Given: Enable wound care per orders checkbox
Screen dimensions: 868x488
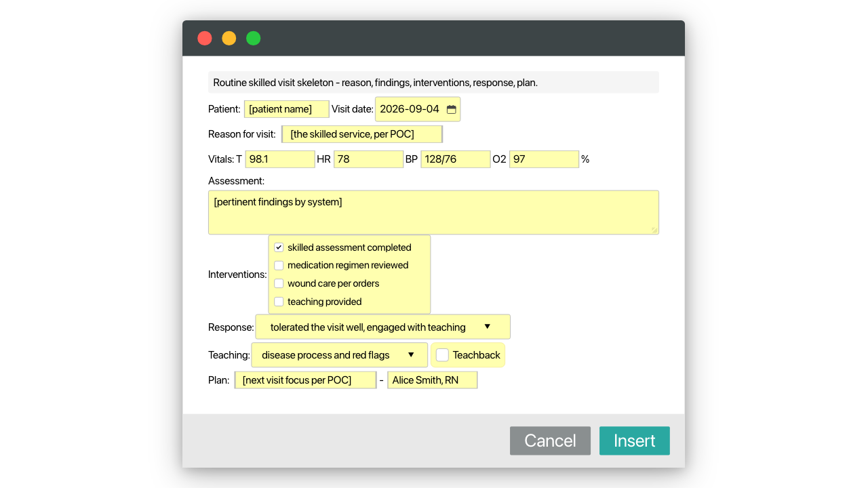Looking at the screenshot, I should tap(279, 283).
